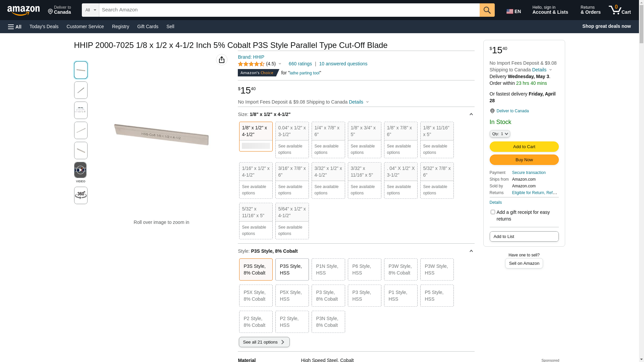Open the 360 degree view thumbnail
The width and height of the screenshot is (644, 362).
(80, 195)
